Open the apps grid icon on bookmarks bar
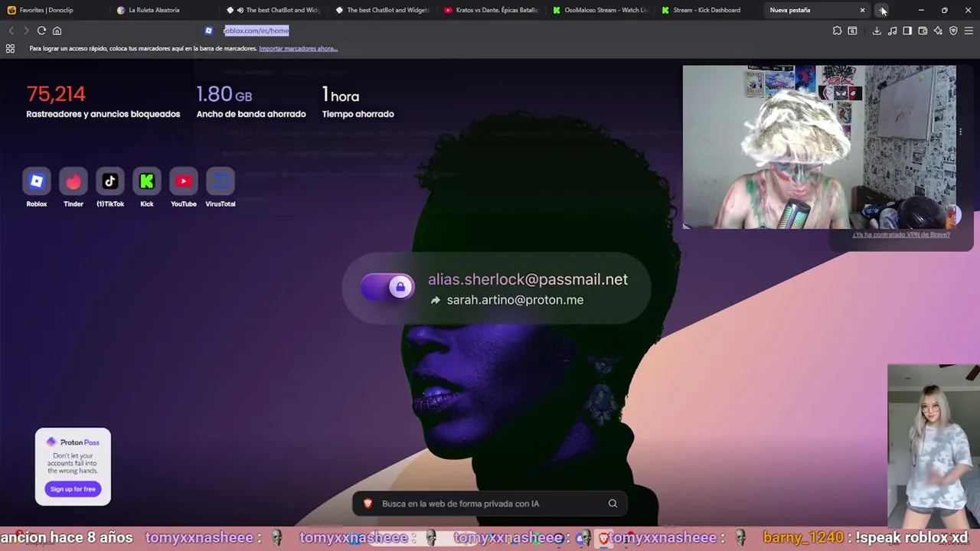The image size is (980, 551). (x=10, y=48)
